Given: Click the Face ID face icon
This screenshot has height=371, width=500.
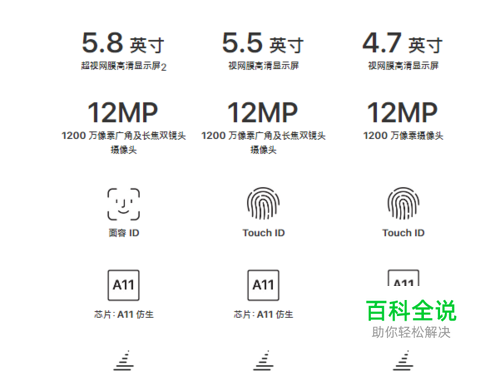Looking at the screenshot, I should (123, 204).
